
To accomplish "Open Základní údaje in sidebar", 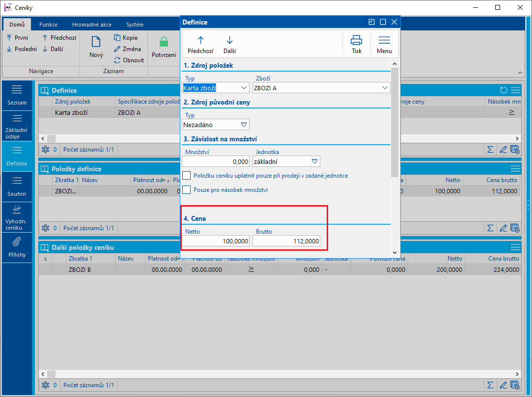I will pyautogui.click(x=17, y=126).
